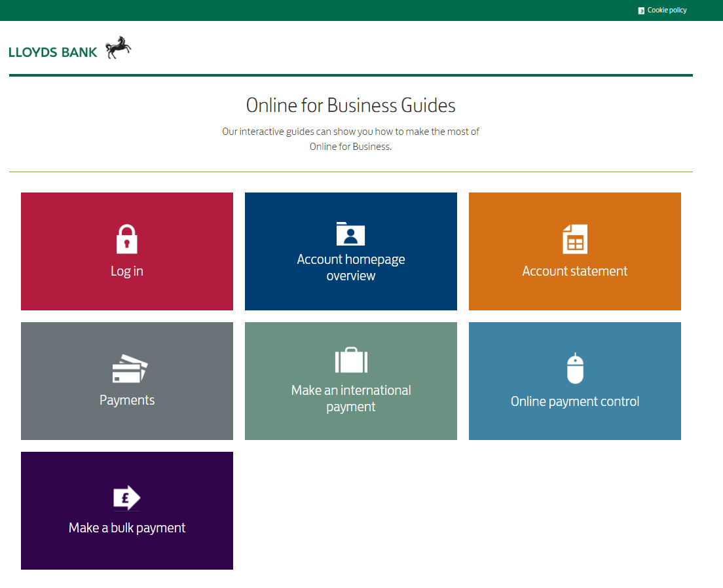This screenshot has width=723, height=588.
Task: Click the Online for Business Guides heading
Action: click(x=350, y=105)
